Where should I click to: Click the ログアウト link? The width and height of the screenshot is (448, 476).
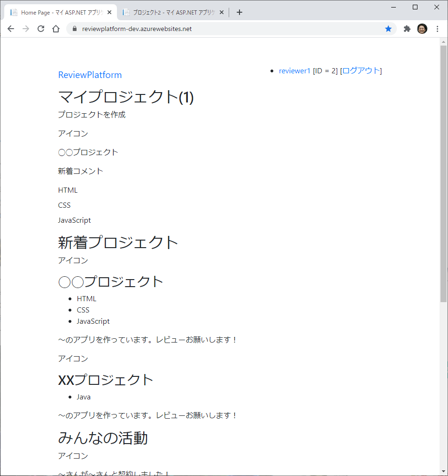[x=361, y=70]
